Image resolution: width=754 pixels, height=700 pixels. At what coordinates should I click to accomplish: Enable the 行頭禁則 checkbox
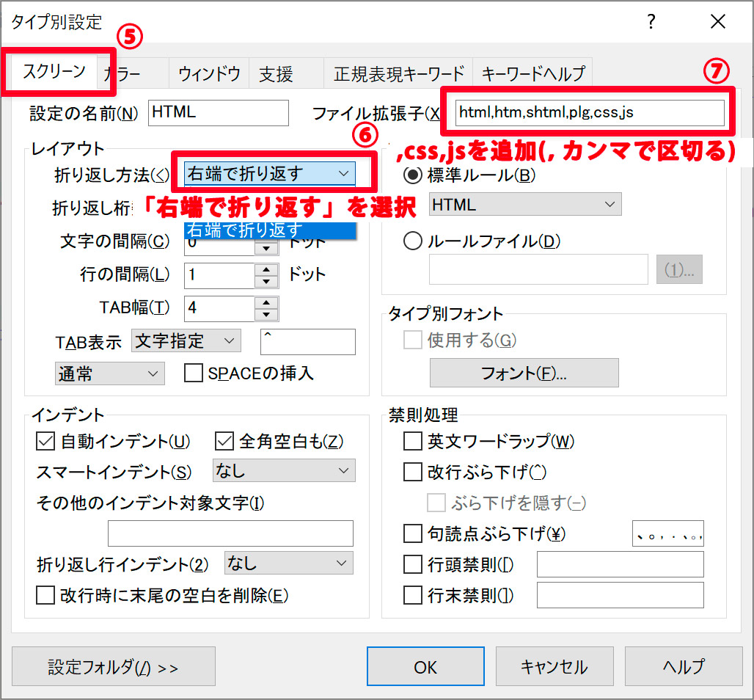click(413, 565)
